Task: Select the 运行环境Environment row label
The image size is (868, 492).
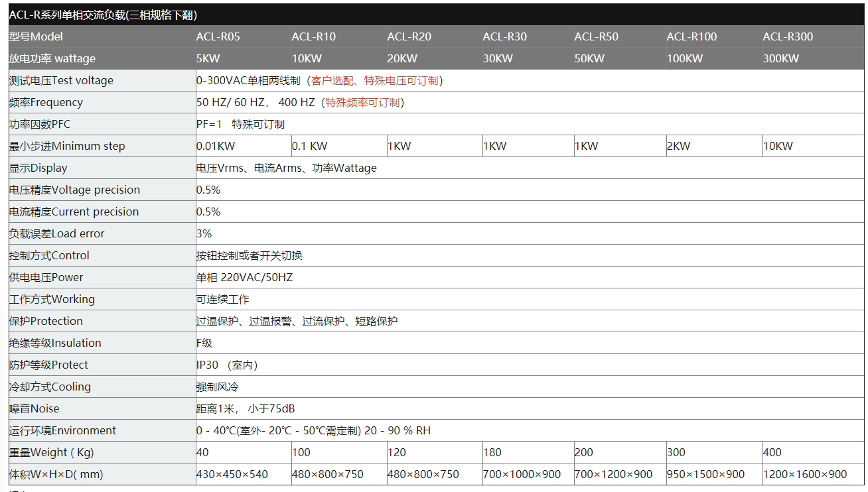Action: [x=62, y=430]
